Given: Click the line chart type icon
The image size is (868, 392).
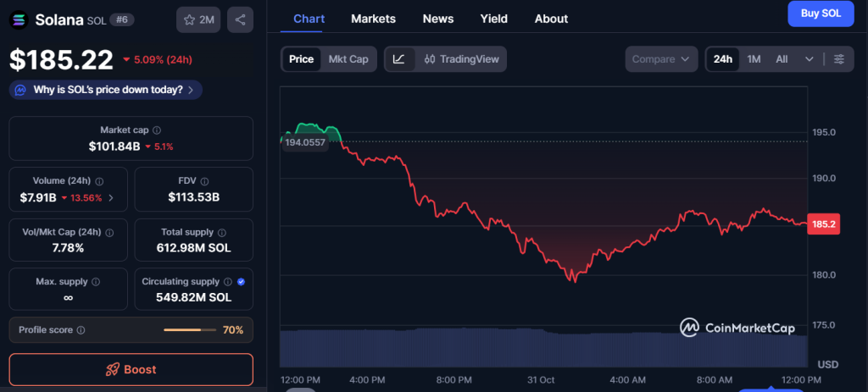Looking at the screenshot, I should [399, 59].
